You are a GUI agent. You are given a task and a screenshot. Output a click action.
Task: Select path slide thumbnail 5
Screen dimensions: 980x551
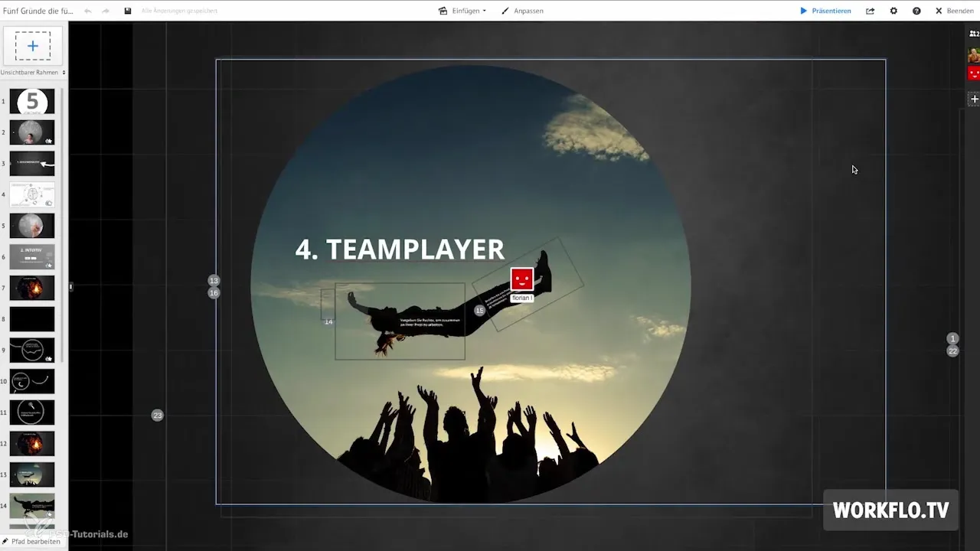click(x=32, y=226)
